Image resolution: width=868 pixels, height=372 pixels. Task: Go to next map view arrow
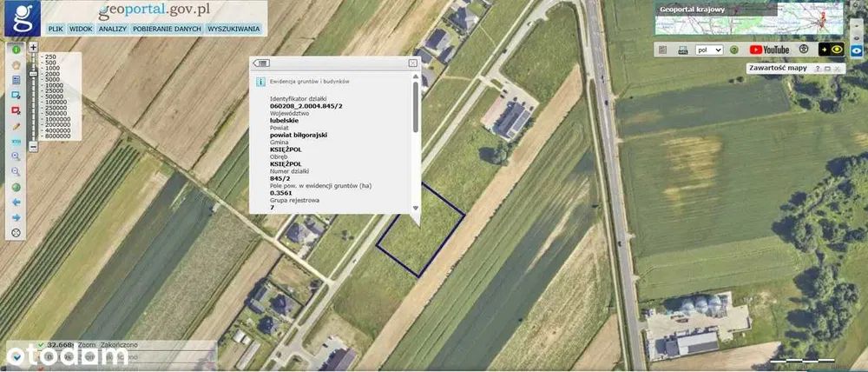pos(16,217)
